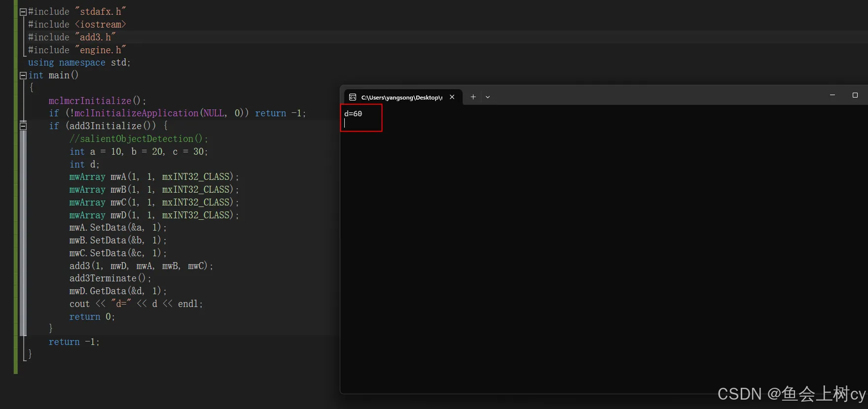Viewport: 868px width, 409px height.
Task: Click the mwArray mwD declaration line
Action: 154,215
